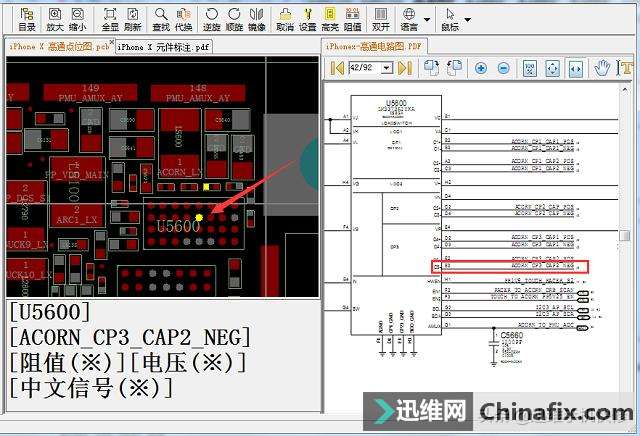Screen dimensions: 640x436
Task: Switch to iPhone X 高通点位图 pcb tab
Action: 58,47
